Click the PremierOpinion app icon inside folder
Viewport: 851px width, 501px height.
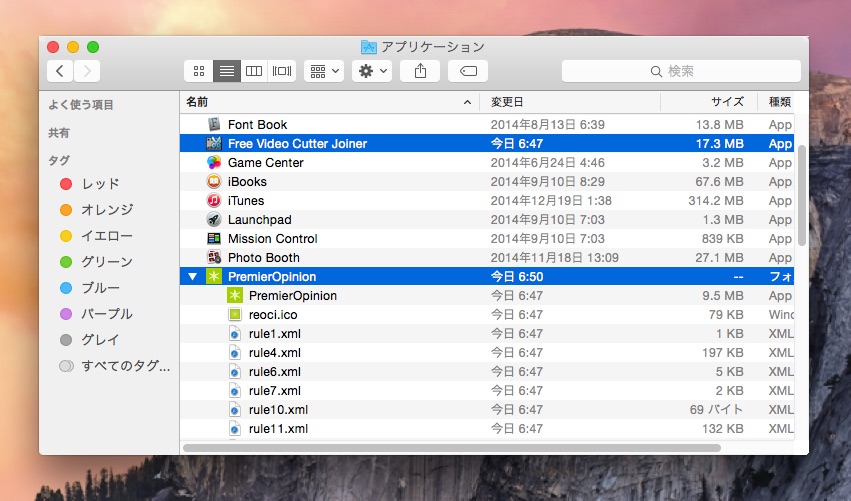234,295
